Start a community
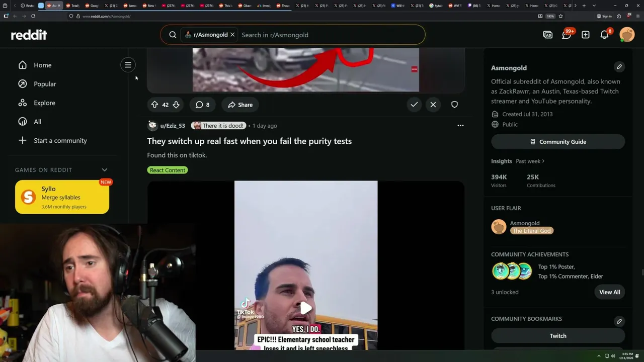Viewport: 644px width, 362px height. pos(60,140)
